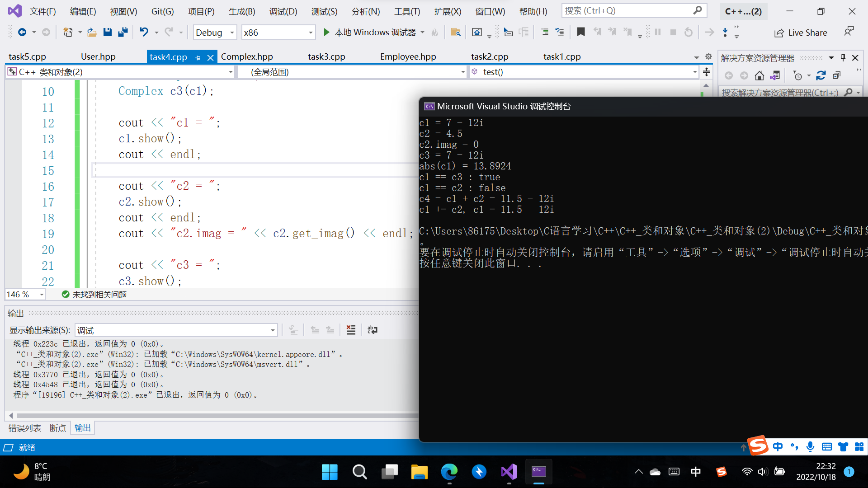868x488 pixels.
Task: Toggle bookmark on current line
Action: [x=581, y=32]
